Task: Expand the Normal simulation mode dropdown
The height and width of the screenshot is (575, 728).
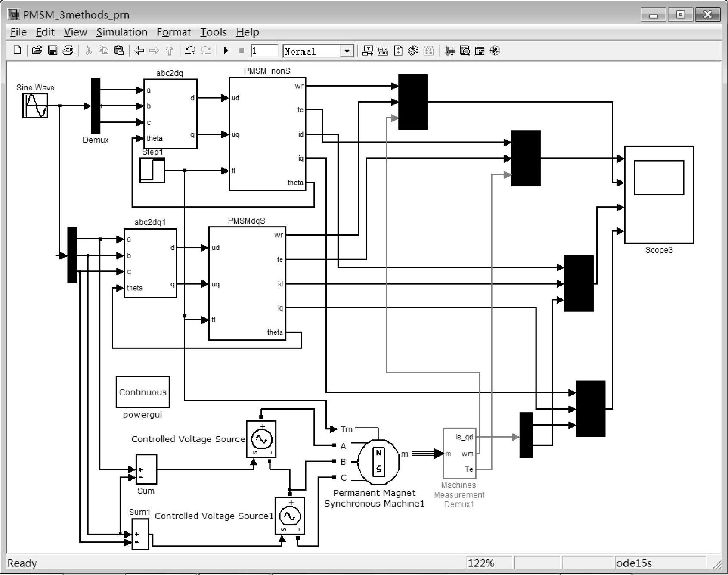Action: click(347, 51)
